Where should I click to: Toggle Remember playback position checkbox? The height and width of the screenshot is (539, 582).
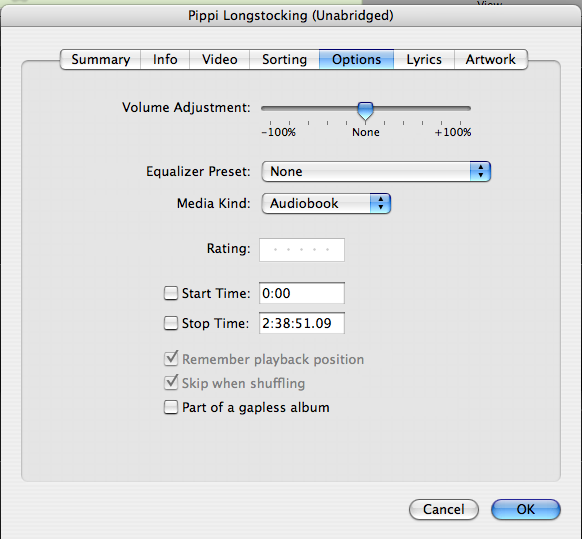(171, 359)
